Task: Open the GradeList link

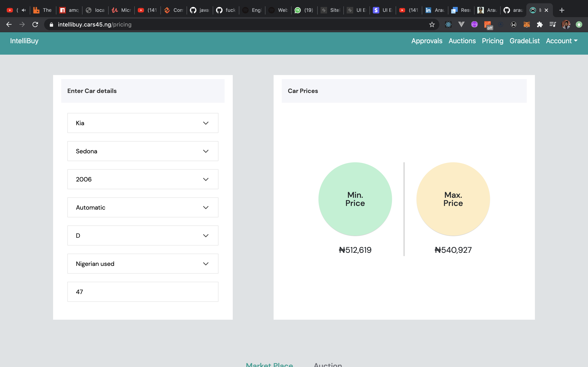Action: click(x=524, y=41)
